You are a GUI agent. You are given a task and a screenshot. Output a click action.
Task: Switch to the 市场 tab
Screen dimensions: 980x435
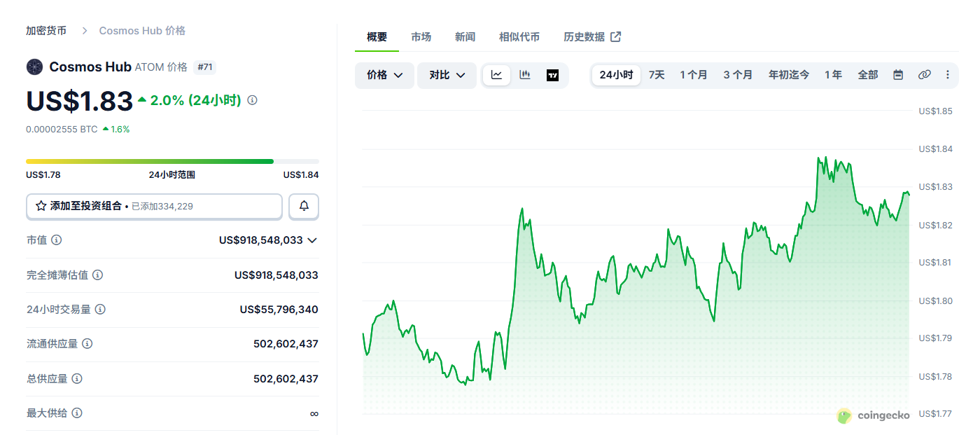point(421,37)
